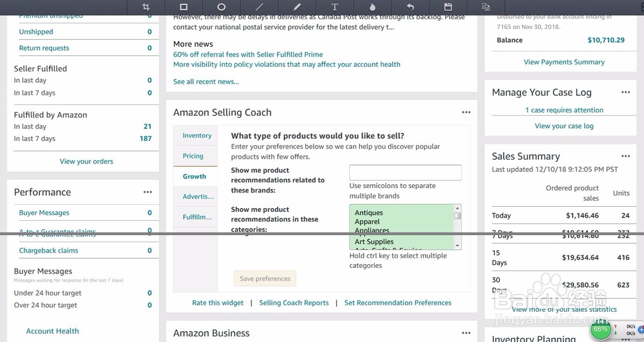
Task: Switch to the Advertising coach tab
Action: click(x=196, y=196)
